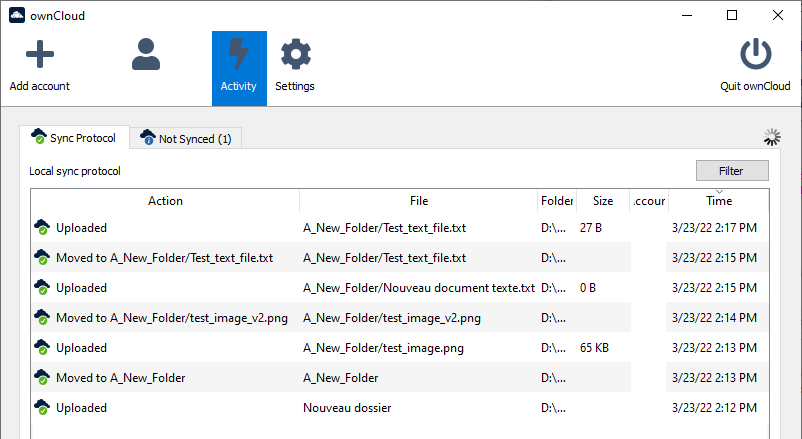Select file cell A_New_Folder/test_image.png
Screen dimensions: 802x439
point(384,348)
